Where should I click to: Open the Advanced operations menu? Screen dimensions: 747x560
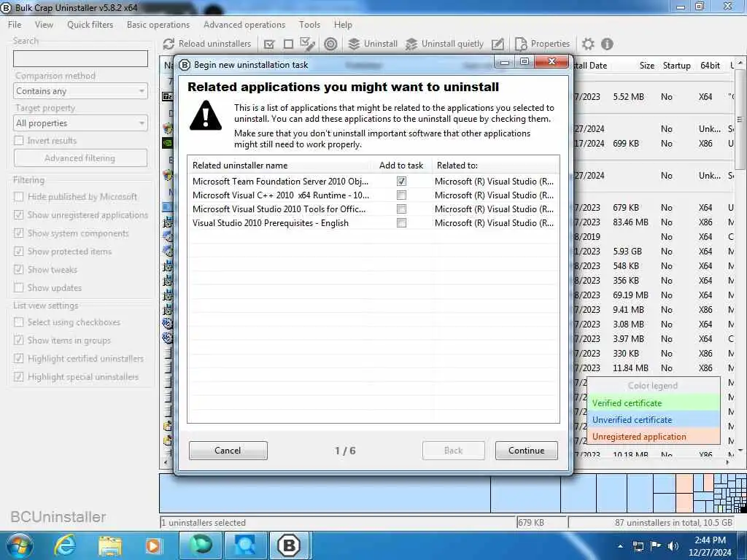point(244,25)
